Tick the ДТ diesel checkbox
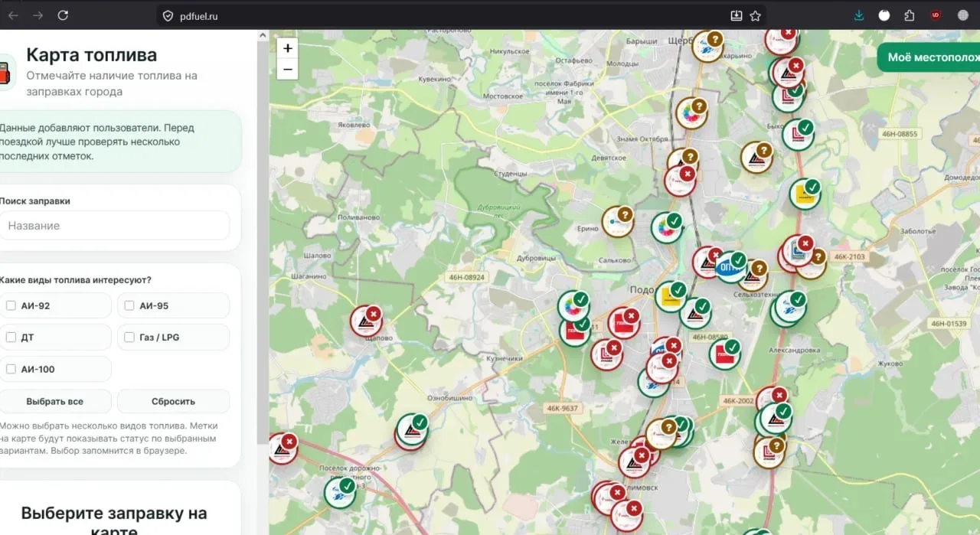This screenshot has height=535, width=980. (x=11, y=338)
